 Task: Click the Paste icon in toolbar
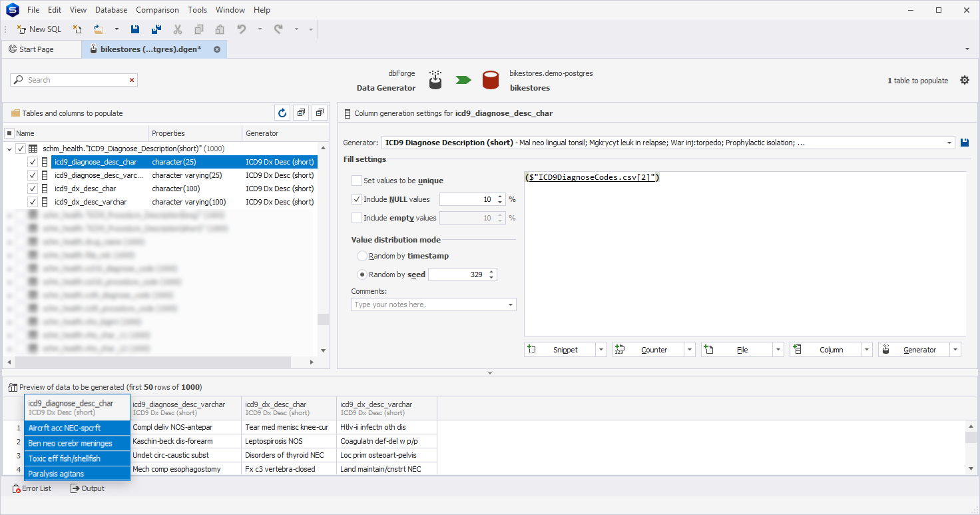point(219,29)
